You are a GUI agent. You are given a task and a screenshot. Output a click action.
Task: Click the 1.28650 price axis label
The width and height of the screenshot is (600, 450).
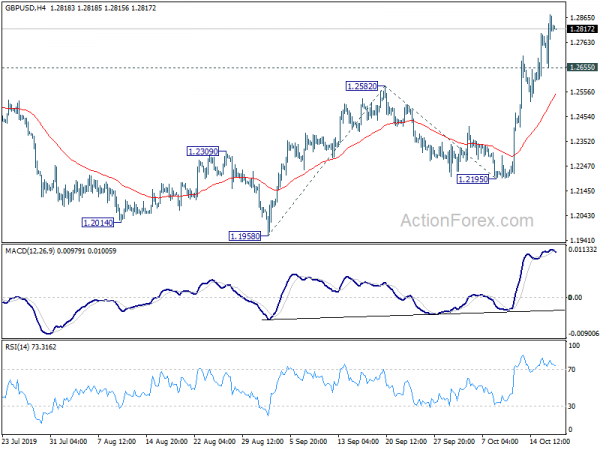click(582, 18)
